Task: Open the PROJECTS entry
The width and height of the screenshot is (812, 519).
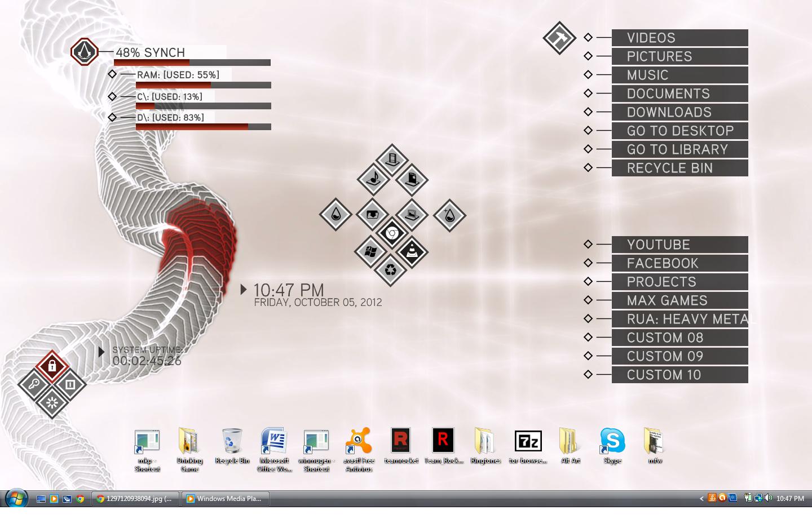Action: point(679,282)
